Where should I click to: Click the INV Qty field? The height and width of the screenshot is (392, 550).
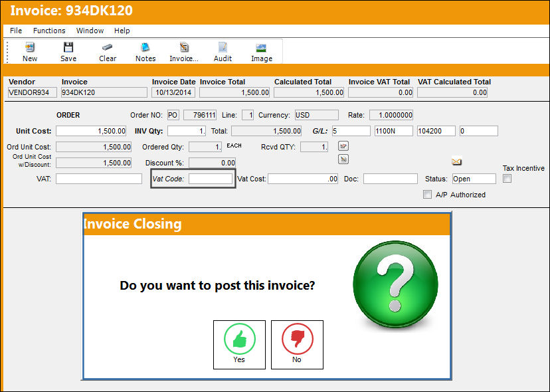pyautogui.click(x=187, y=131)
